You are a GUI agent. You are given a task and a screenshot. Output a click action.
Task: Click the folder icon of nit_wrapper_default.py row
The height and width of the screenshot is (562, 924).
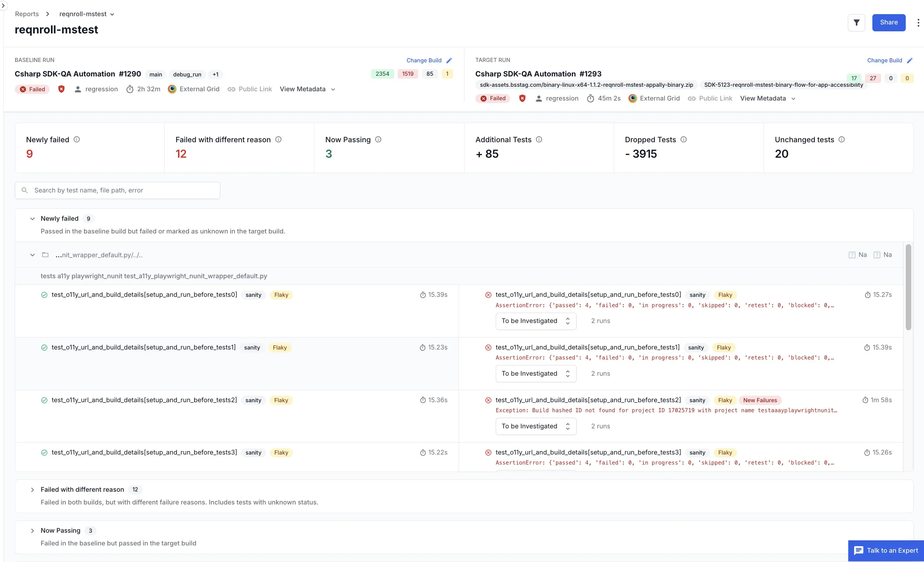coord(45,255)
